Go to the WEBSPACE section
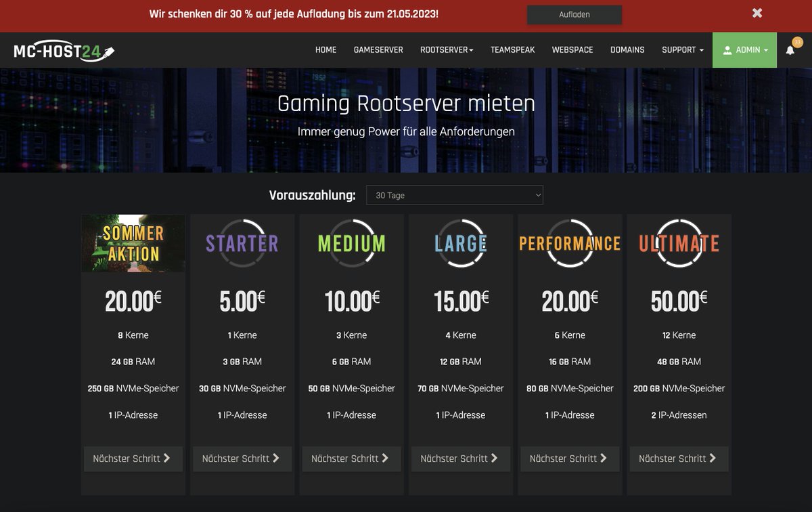 point(572,49)
